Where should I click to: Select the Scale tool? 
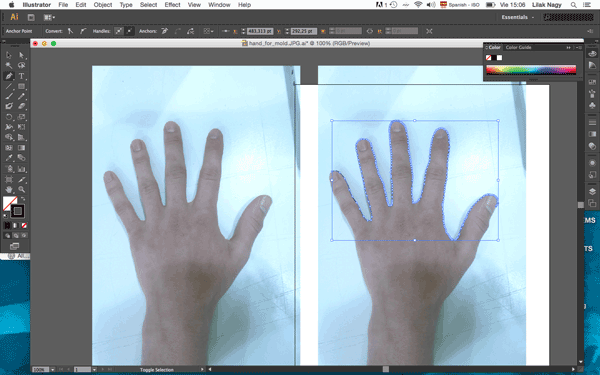tap(21, 117)
